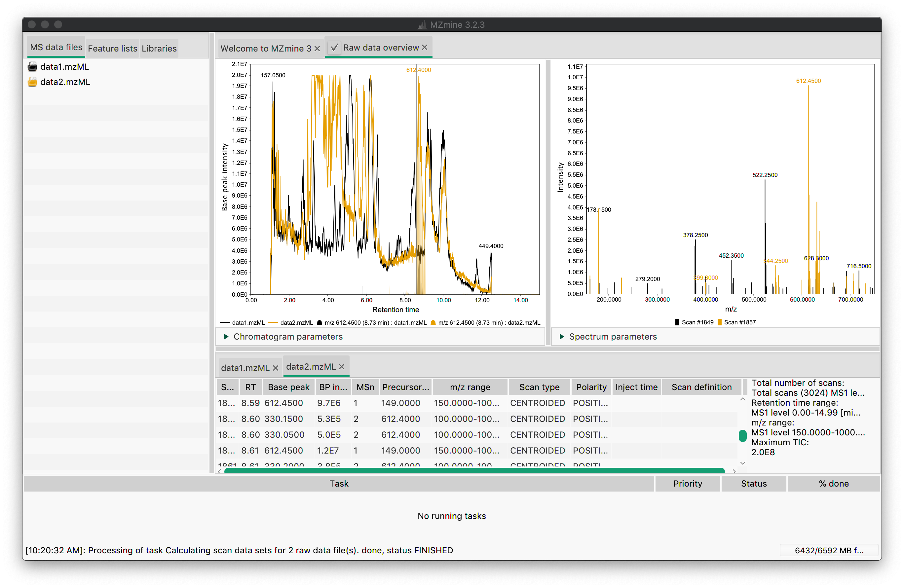Click the Scan #1857 orange legend marker

[x=719, y=322]
